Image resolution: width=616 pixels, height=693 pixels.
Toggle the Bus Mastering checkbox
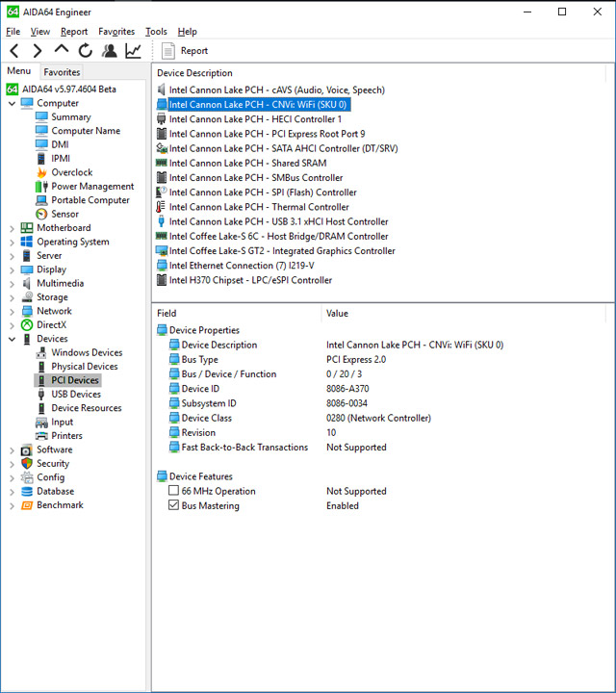pyautogui.click(x=173, y=505)
